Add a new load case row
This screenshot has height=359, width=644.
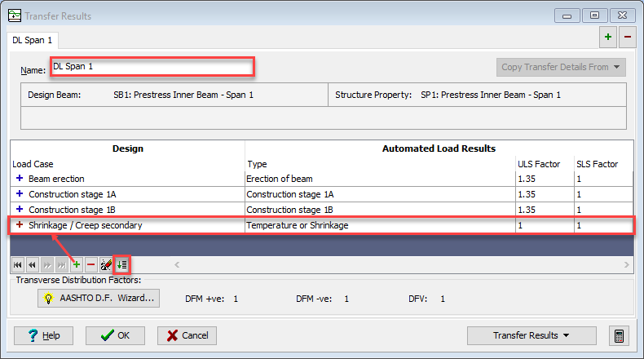click(77, 265)
